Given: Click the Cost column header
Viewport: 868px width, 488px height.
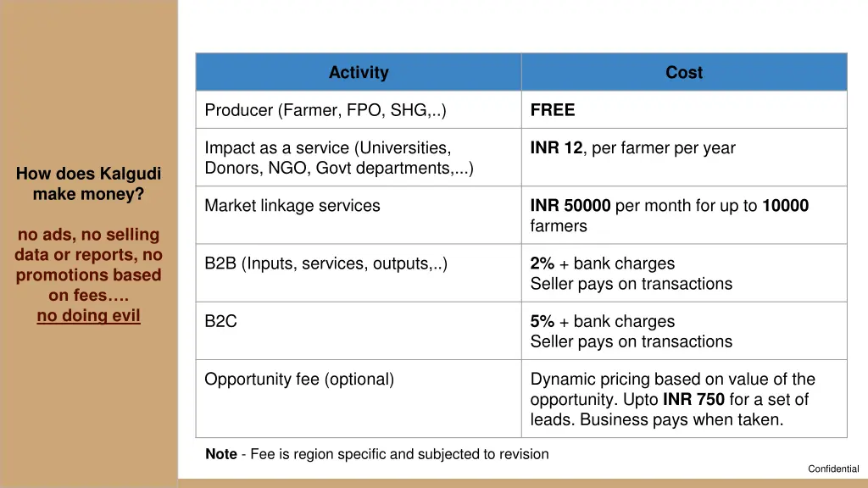Looking at the screenshot, I should (x=684, y=72).
